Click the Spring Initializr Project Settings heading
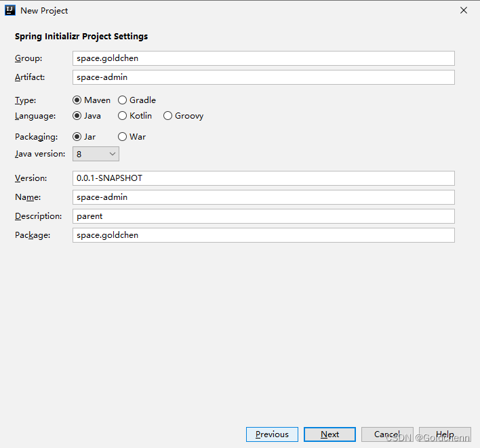 (81, 37)
